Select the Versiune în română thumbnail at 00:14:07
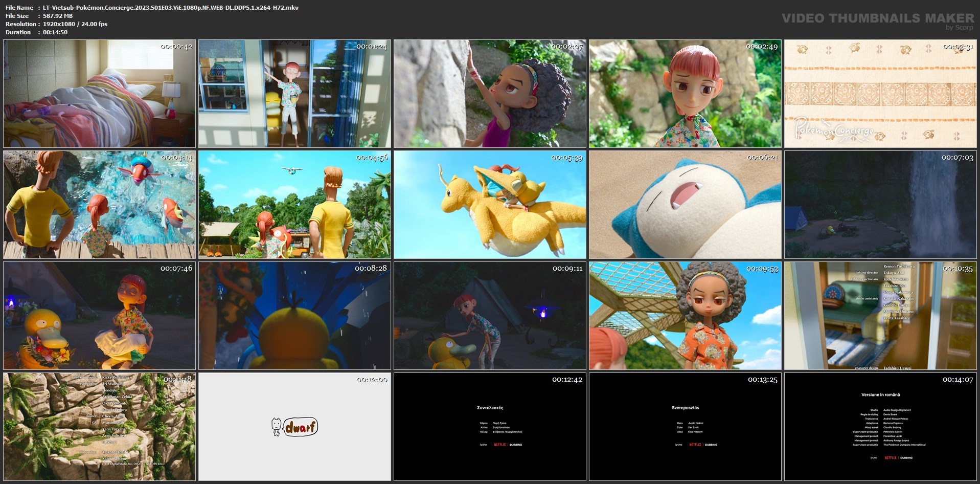Image resolution: width=980 pixels, height=484 pixels. pos(880,427)
